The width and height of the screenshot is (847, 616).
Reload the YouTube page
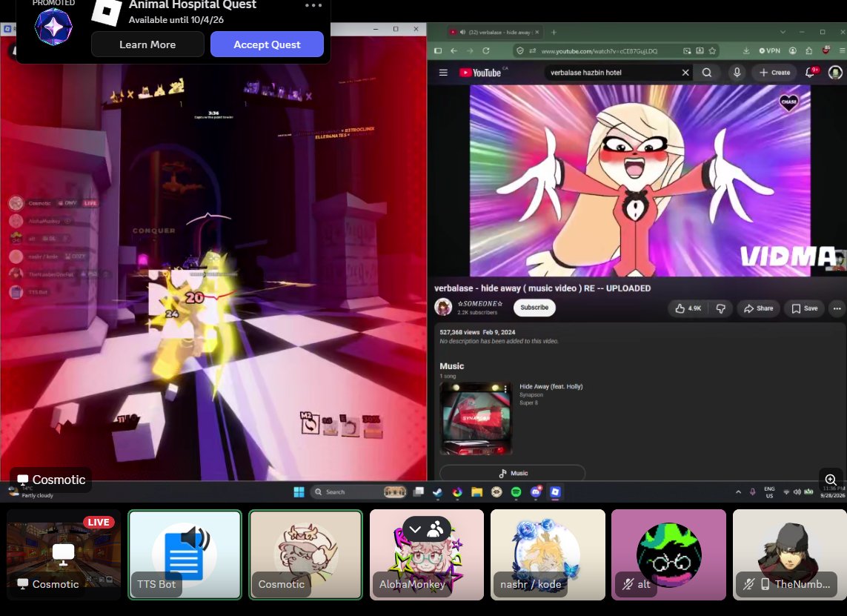click(x=486, y=51)
